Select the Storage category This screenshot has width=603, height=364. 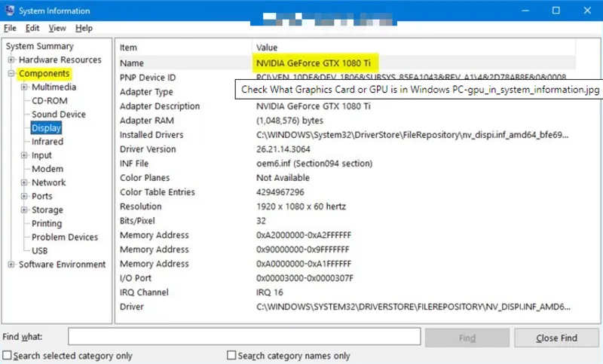tap(47, 210)
